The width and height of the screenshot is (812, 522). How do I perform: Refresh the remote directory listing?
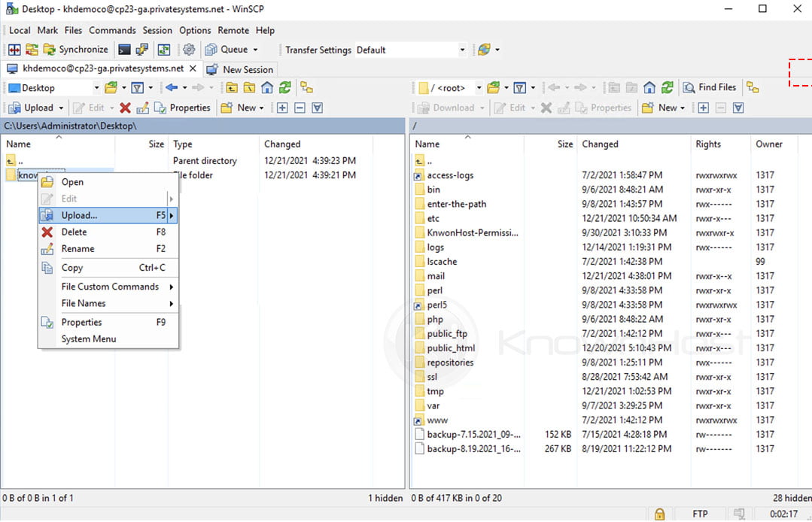pos(667,87)
